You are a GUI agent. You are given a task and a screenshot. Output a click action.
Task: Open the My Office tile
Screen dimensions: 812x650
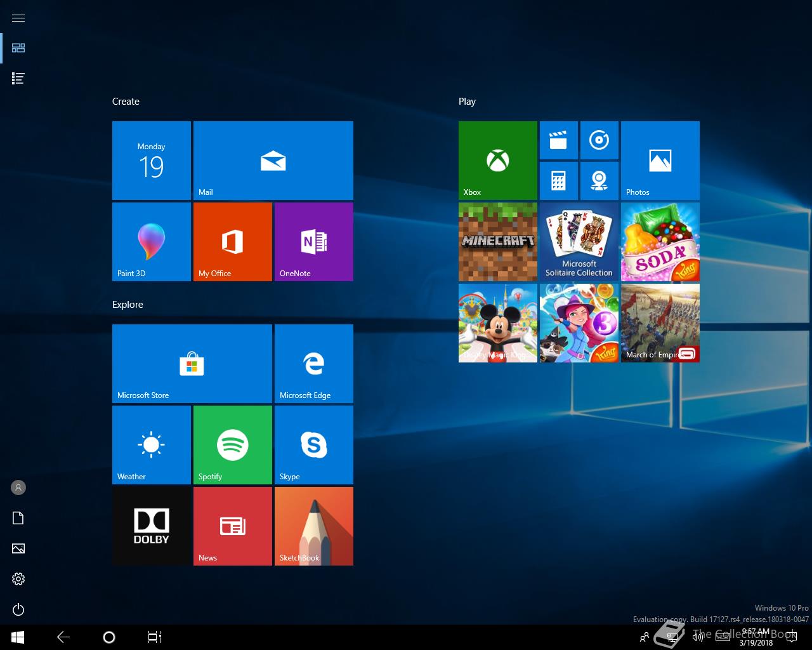pos(233,242)
